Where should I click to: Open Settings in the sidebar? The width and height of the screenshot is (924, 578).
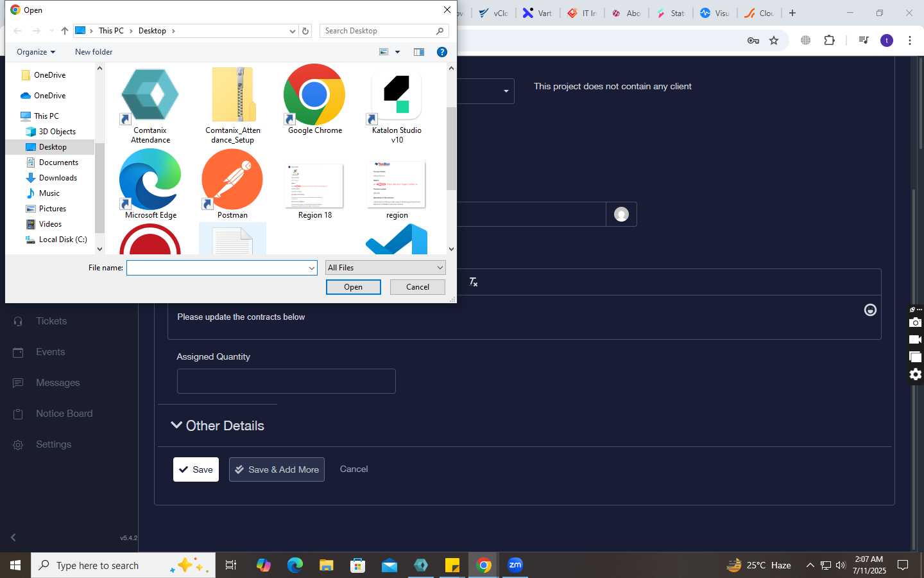click(53, 444)
